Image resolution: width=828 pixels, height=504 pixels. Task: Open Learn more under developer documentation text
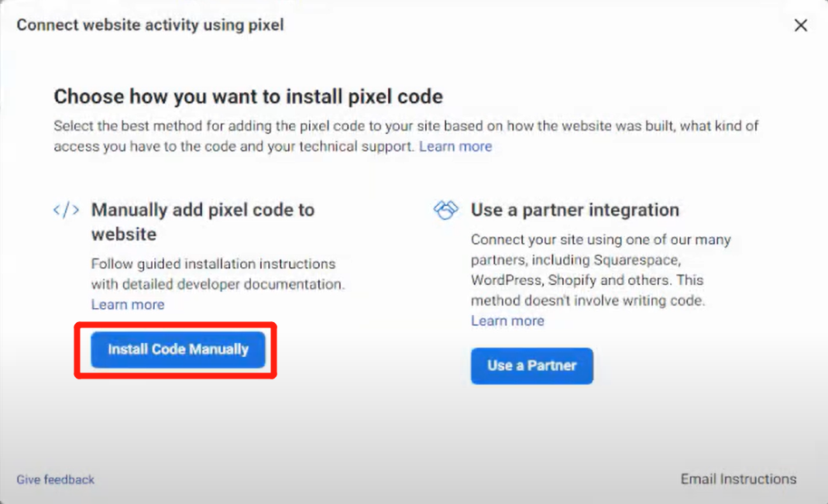(128, 304)
